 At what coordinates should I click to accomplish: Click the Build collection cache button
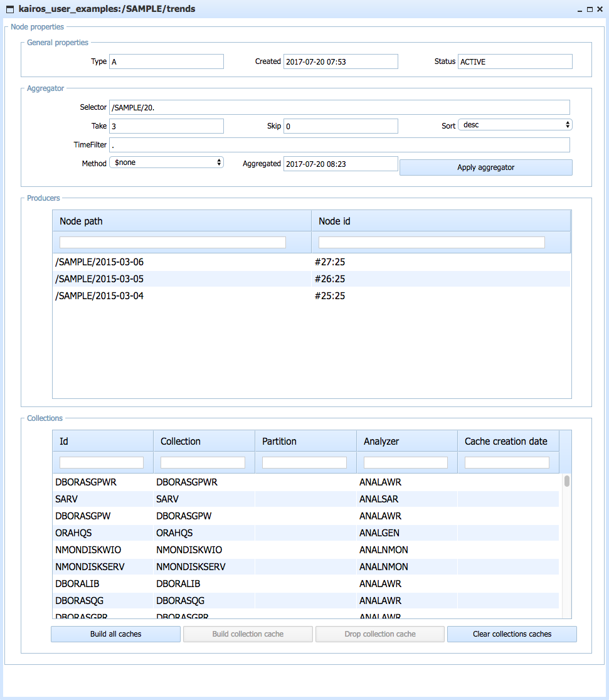coord(248,634)
